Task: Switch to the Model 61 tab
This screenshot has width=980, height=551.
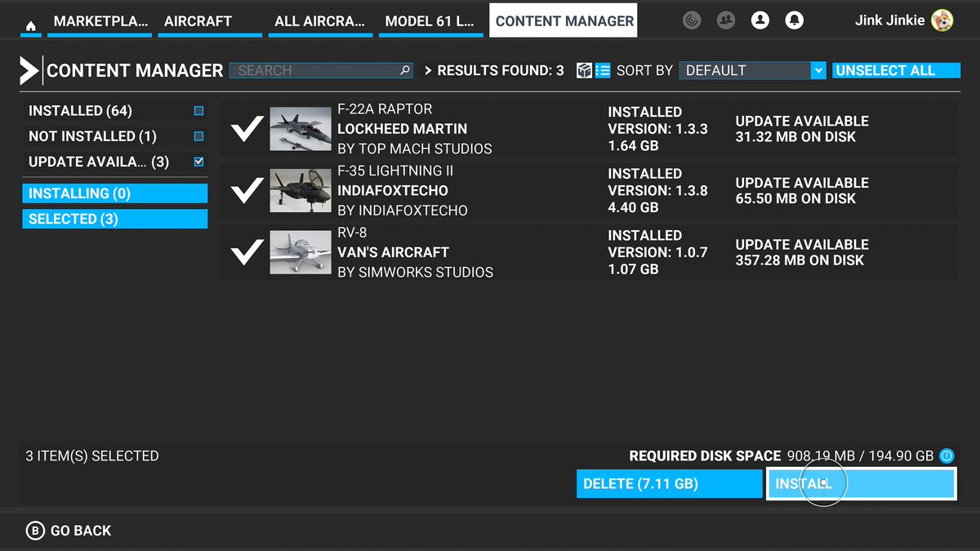Action: (430, 21)
